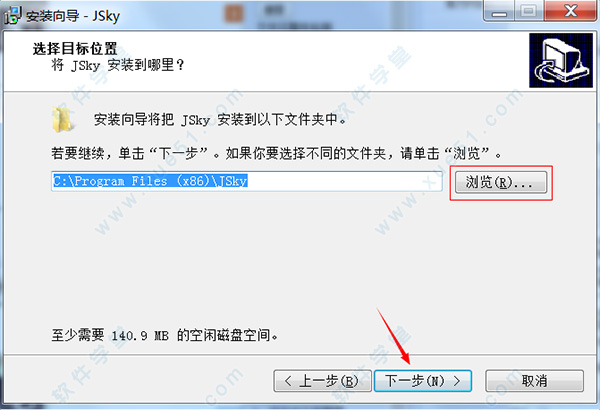The image size is (600, 410).
Task: Click the blurred orange icon behind the title bar
Action: [233, 14]
